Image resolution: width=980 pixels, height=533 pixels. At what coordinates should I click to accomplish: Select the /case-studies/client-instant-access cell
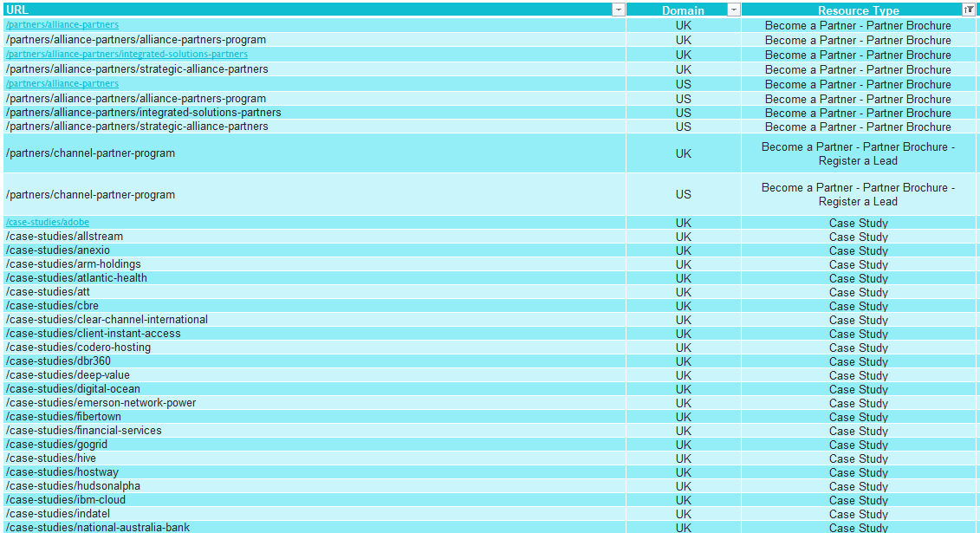(315, 333)
